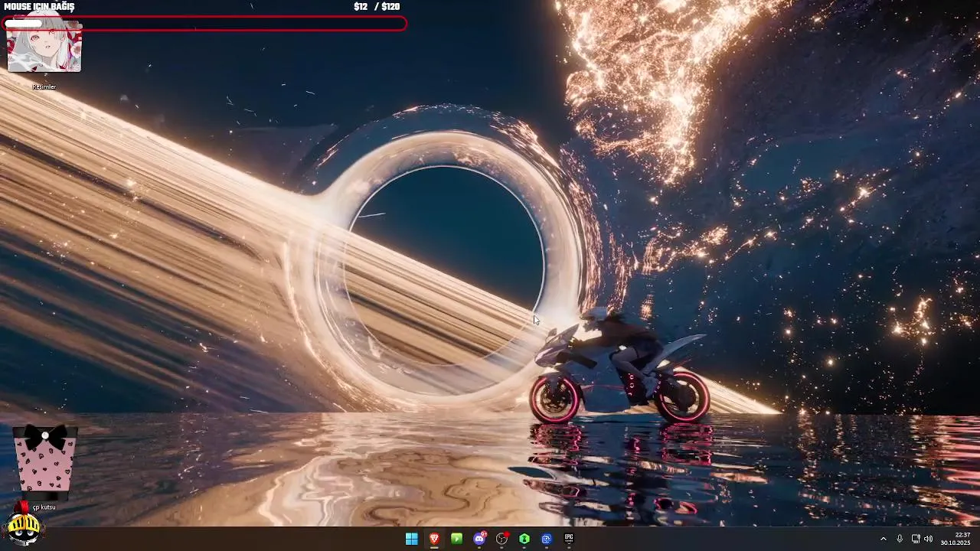Open Brave browser from the taskbar

(434, 539)
